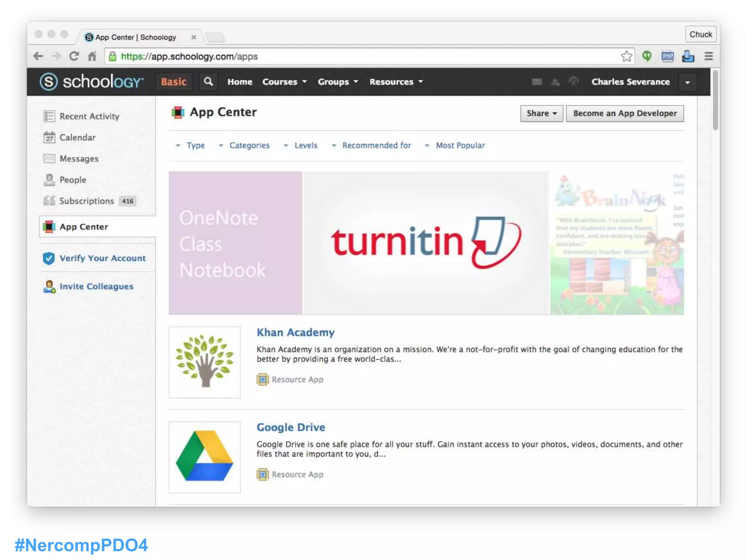Screen dimensions: 747x560
Task: Click the notifications icon in header
Action: pos(573,82)
